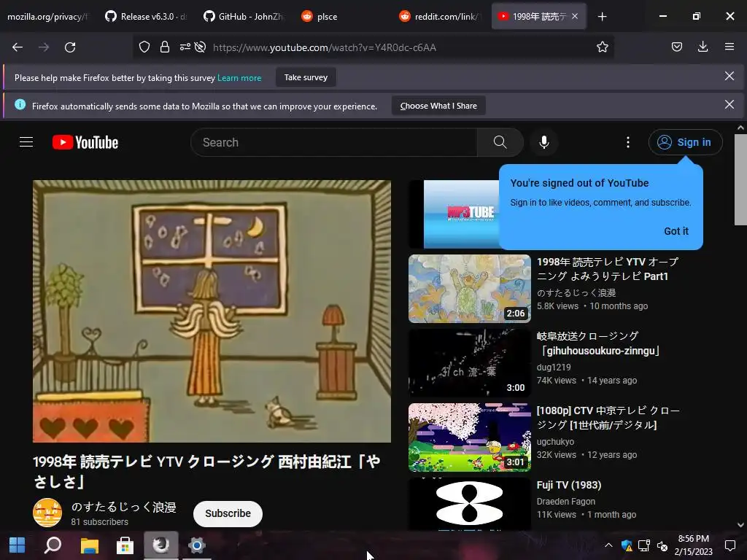The height and width of the screenshot is (560, 747).
Task: Click the Sign in button
Action: point(685,142)
